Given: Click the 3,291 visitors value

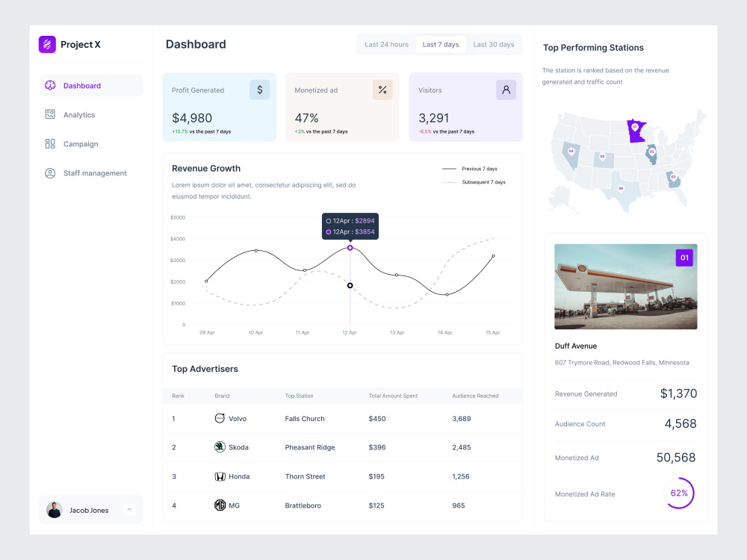Looking at the screenshot, I should click(433, 118).
